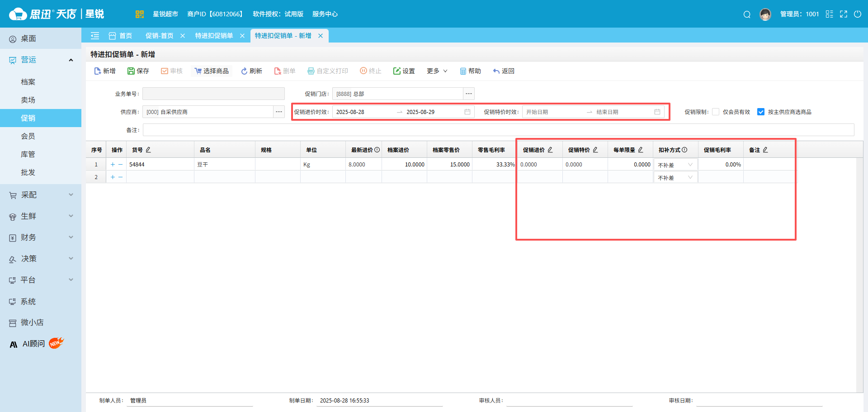Click the 刷新 refresh icon
This screenshot has height=412, width=868.
tap(244, 71)
